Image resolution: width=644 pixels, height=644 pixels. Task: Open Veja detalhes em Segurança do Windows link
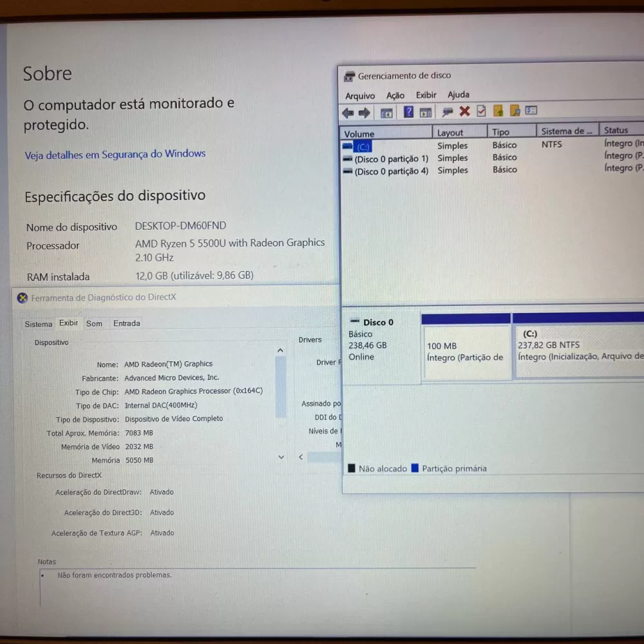coord(115,155)
